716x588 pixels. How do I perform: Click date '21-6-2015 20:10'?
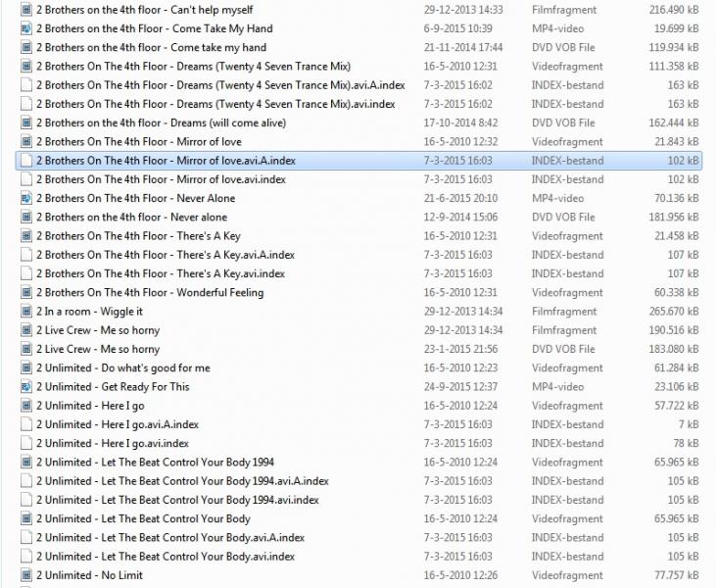(460, 198)
